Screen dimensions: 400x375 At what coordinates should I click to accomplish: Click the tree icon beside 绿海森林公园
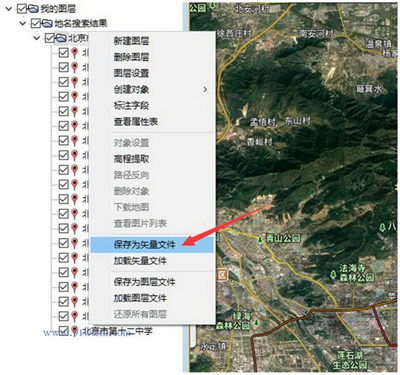pyautogui.click(x=256, y=322)
